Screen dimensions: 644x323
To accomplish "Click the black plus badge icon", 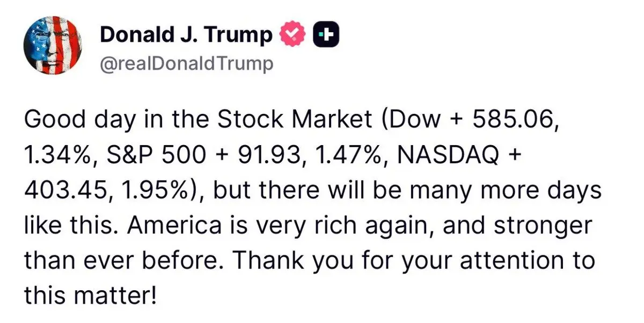I will (x=326, y=34).
